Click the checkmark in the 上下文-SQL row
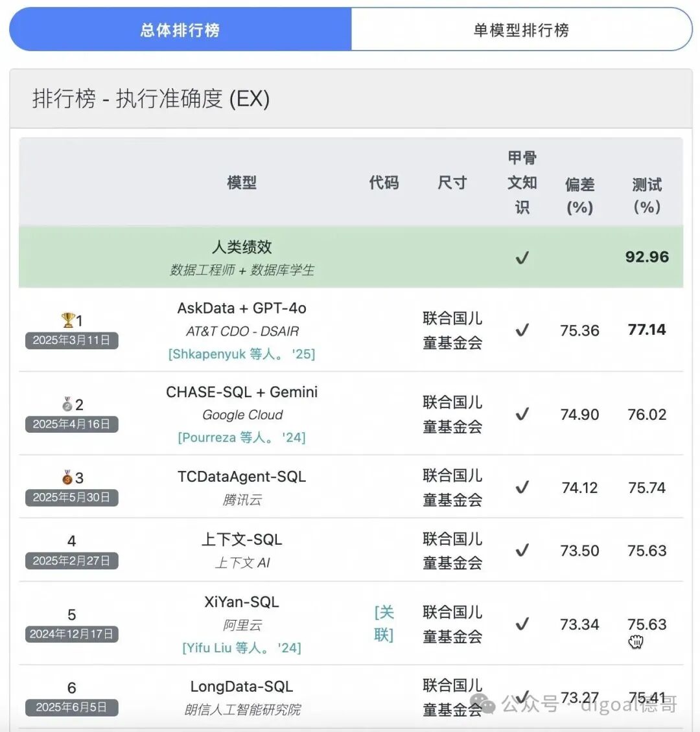The image size is (700, 732). [522, 550]
